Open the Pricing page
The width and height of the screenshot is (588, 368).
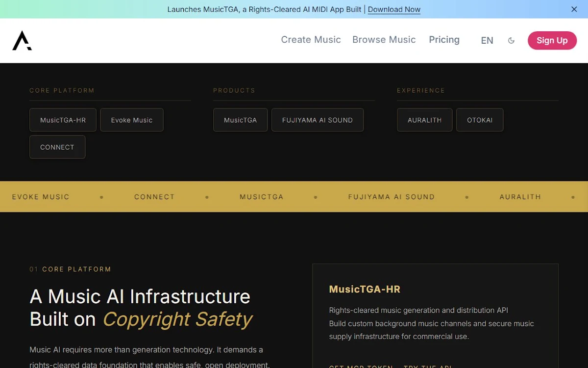coord(444,40)
